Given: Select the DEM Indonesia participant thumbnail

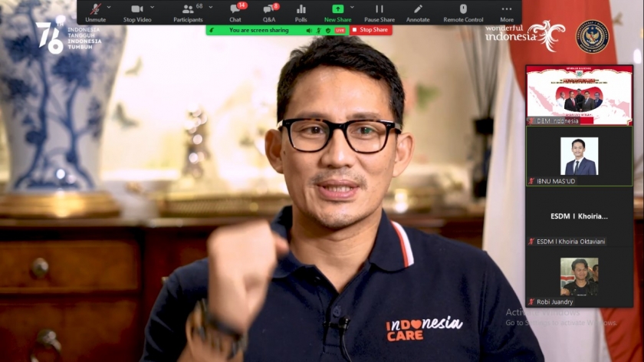Looking at the screenshot, I should (579, 95).
